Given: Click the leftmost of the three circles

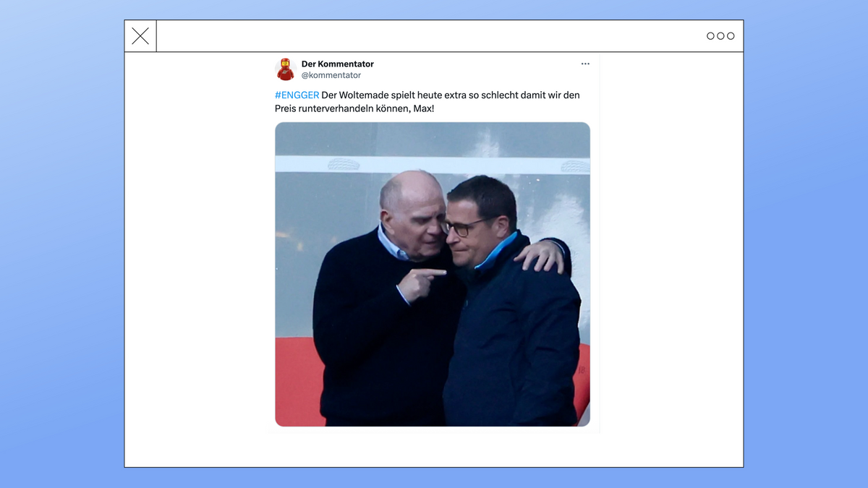Looking at the screenshot, I should (710, 36).
